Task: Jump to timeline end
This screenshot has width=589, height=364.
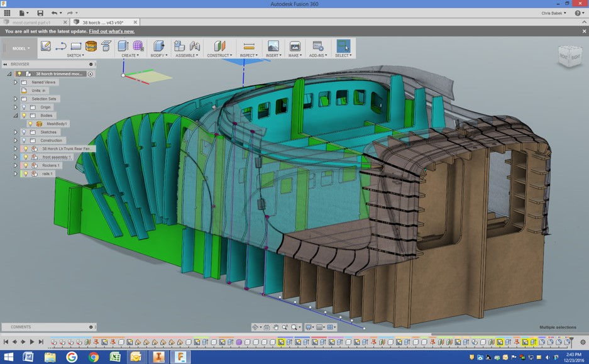Action: (x=41, y=342)
